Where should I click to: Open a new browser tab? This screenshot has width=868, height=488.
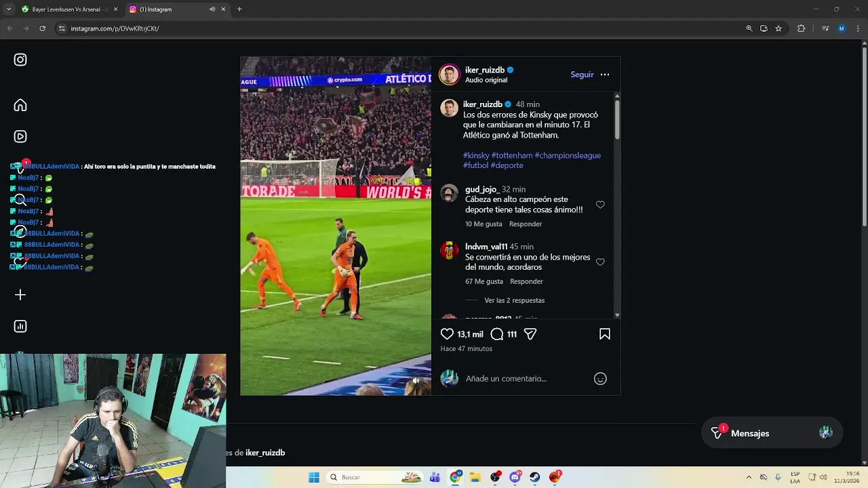[x=239, y=9]
